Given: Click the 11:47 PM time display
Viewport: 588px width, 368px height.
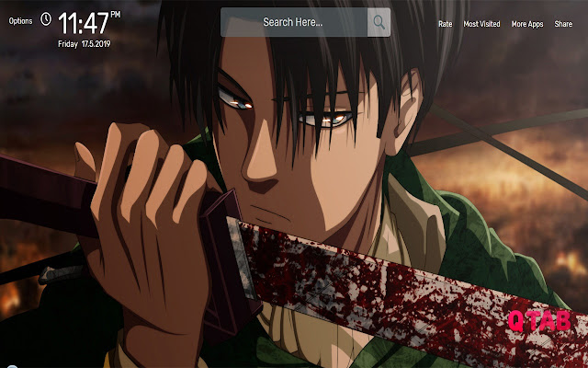Looking at the screenshot, I should 89,22.
